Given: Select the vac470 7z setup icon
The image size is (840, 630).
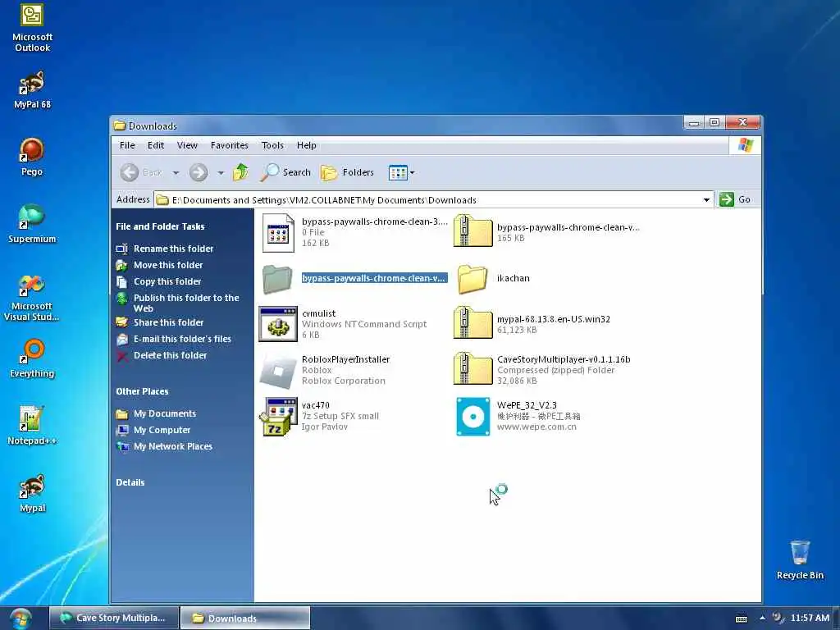Looking at the screenshot, I should (277, 417).
